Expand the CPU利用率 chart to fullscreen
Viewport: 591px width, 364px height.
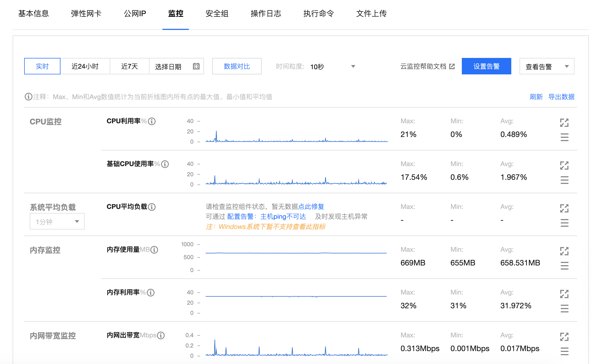coord(564,123)
